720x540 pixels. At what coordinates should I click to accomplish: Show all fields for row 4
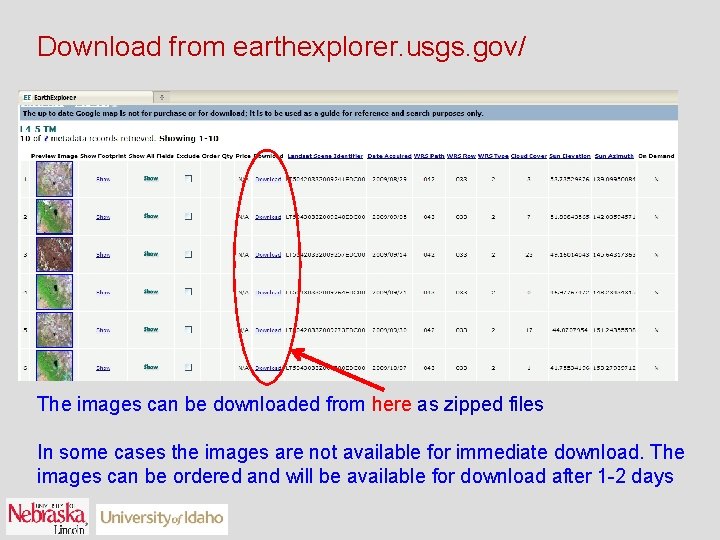(151, 291)
